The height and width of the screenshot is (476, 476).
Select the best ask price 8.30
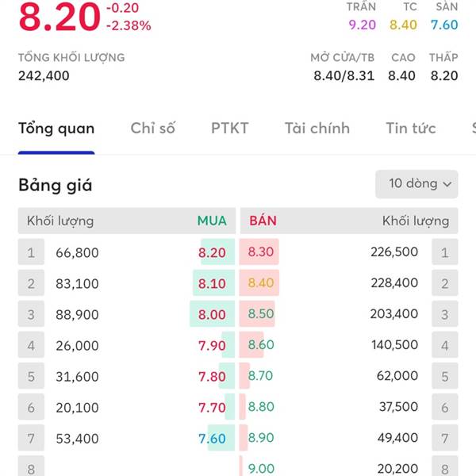(261, 253)
